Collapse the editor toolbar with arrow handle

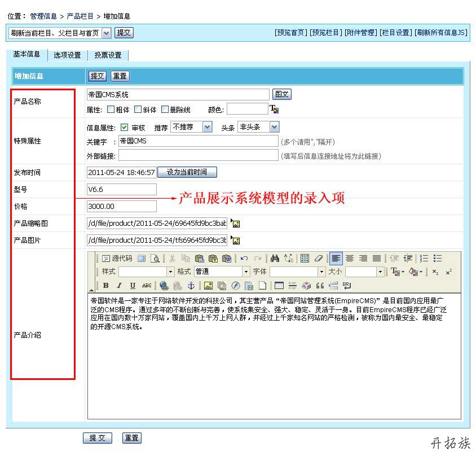[x=91, y=290]
